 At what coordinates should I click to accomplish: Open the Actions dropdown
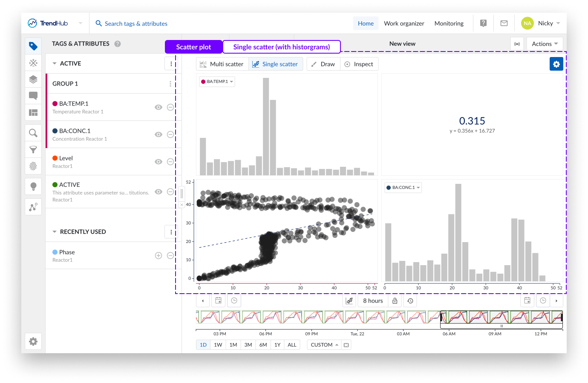click(x=545, y=44)
